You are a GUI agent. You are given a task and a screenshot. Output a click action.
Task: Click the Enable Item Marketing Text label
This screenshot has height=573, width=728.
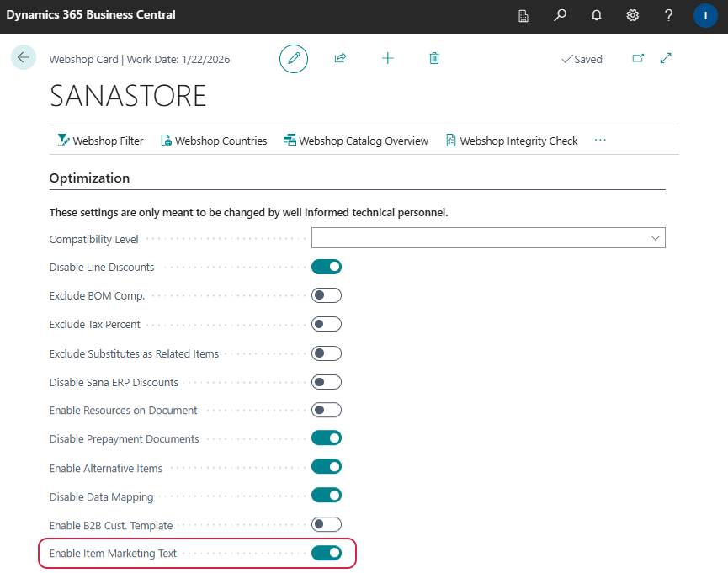click(x=113, y=554)
